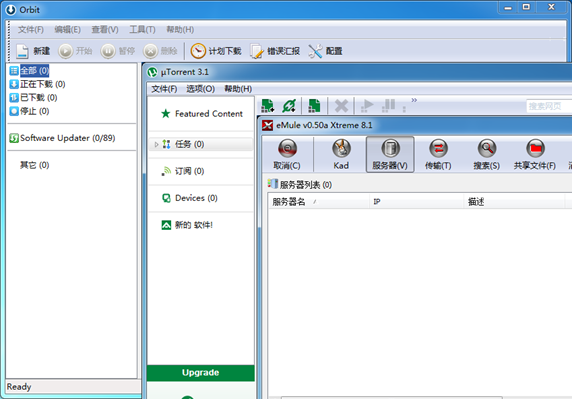Image resolution: width=572 pixels, height=399 pixels.
Task: Open the 共享文件(F) shared files in eMule
Action: point(535,155)
